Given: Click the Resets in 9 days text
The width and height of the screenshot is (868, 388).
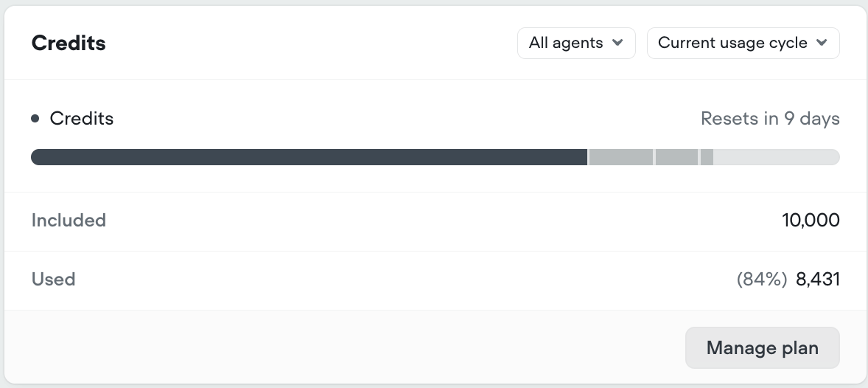Looking at the screenshot, I should point(770,118).
